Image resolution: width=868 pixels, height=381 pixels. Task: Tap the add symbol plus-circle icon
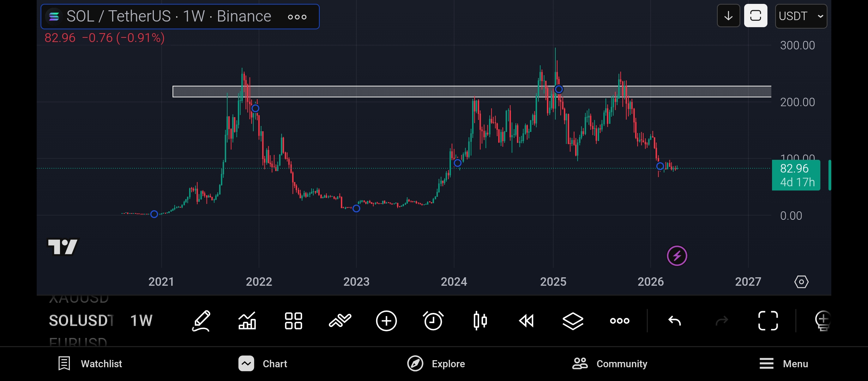pos(386,321)
